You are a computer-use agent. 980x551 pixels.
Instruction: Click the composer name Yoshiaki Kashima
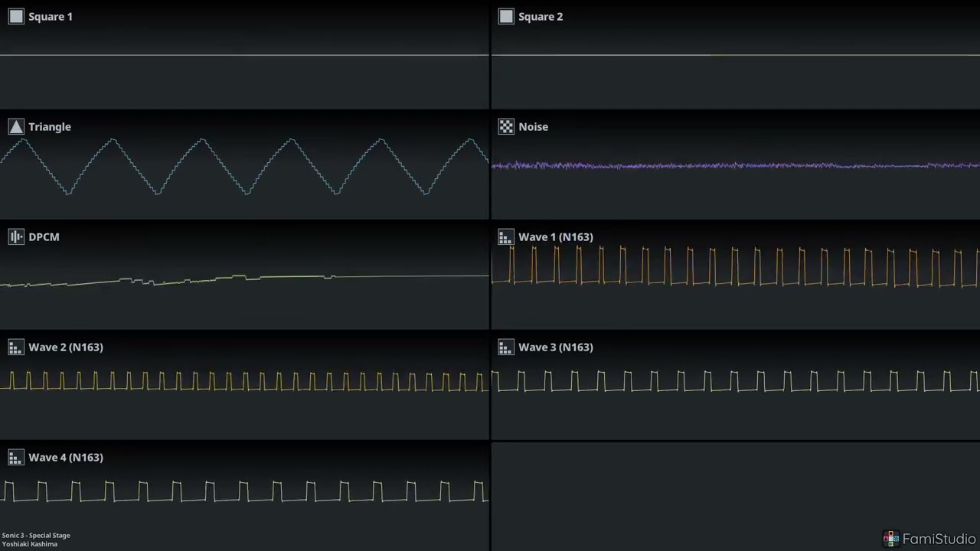click(30, 543)
